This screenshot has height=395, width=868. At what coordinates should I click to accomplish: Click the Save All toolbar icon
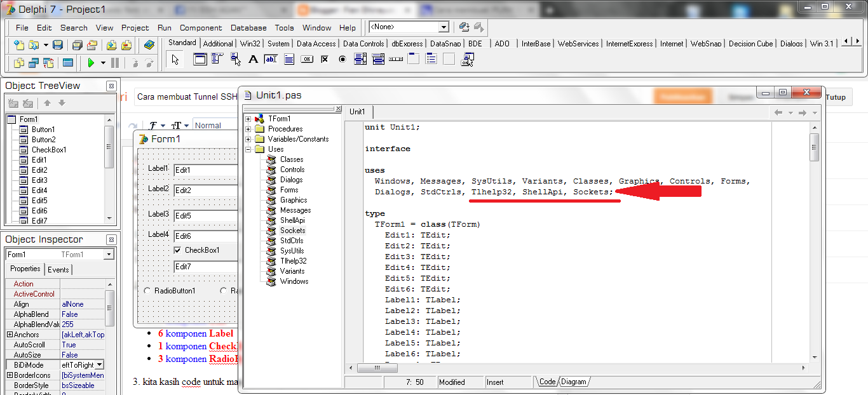click(x=77, y=44)
